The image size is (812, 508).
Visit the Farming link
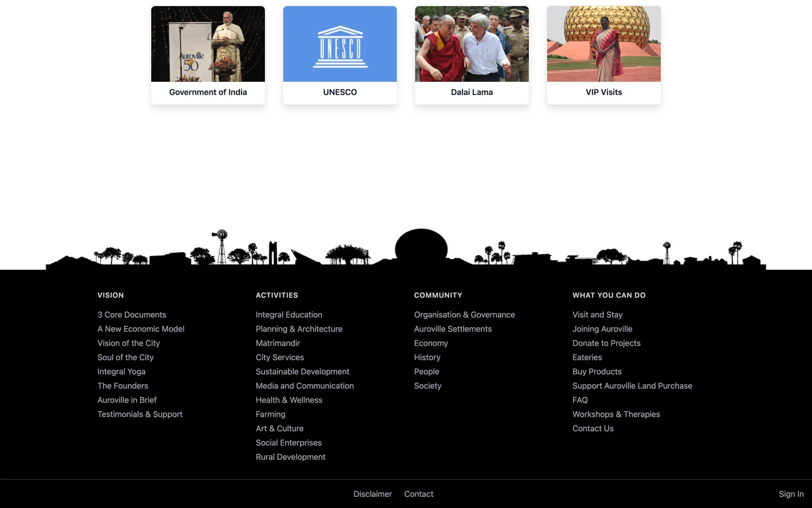point(270,414)
